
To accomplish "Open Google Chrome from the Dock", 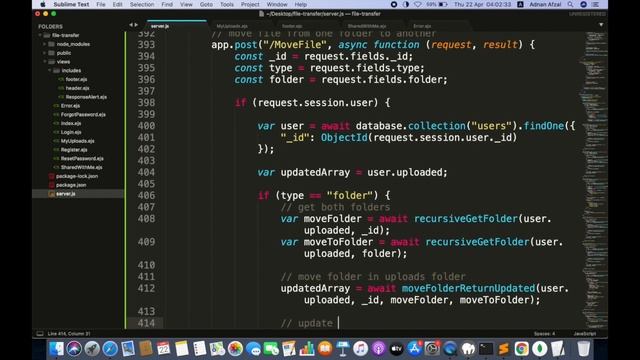I will pyautogui.click(x=522, y=349).
